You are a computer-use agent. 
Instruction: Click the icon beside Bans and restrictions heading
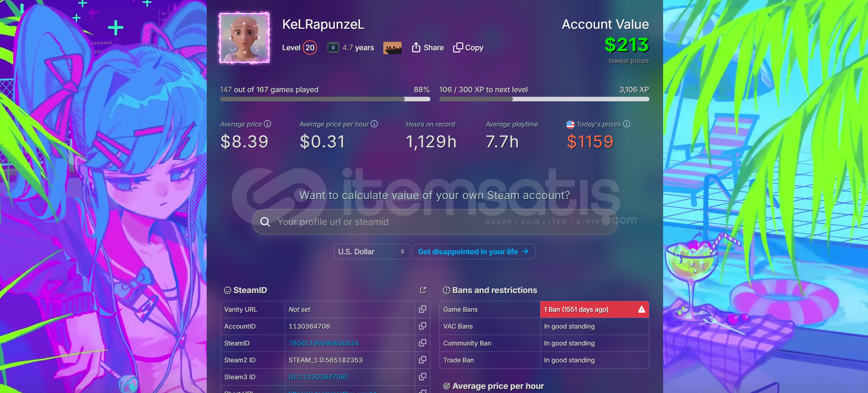[x=447, y=290]
